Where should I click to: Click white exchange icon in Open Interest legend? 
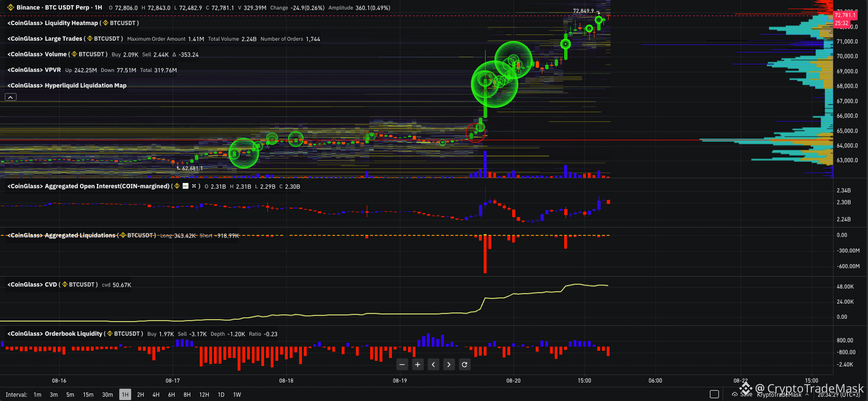tap(186, 186)
